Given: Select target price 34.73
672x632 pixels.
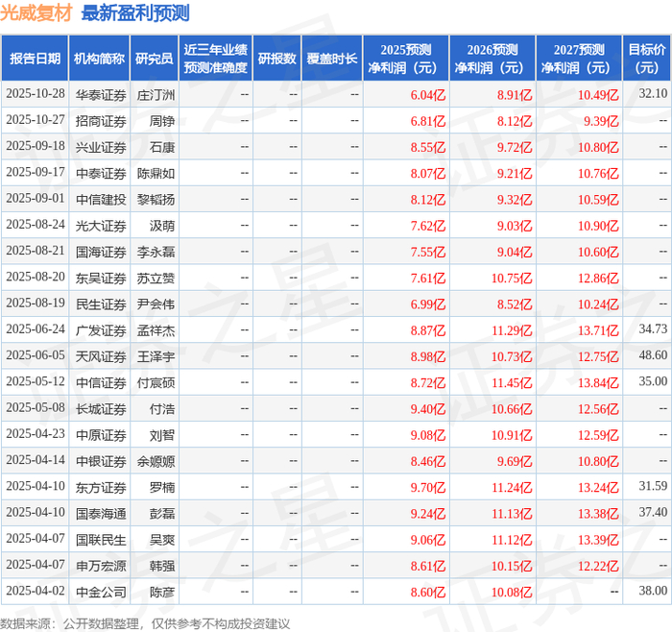Looking at the screenshot, I should click(x=653, y=329).
